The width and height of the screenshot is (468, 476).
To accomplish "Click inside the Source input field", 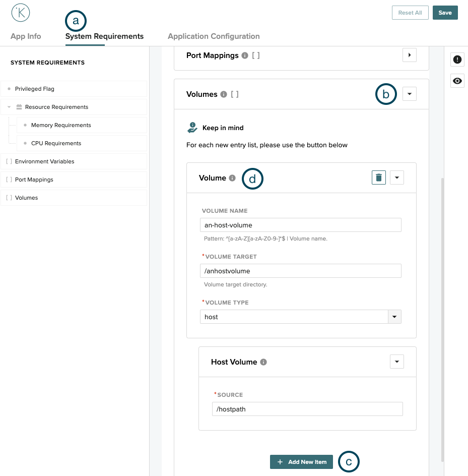I will coord(307,409).
